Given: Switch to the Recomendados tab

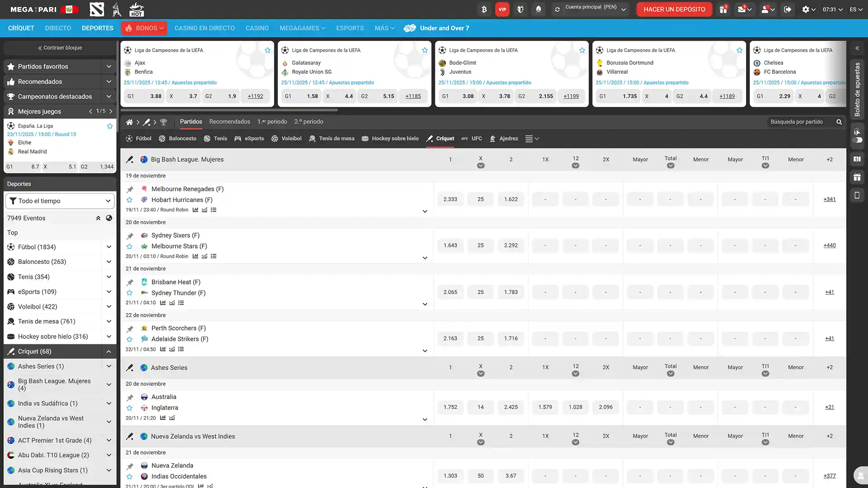Looking at the screenshot, I should coord(230,122).
